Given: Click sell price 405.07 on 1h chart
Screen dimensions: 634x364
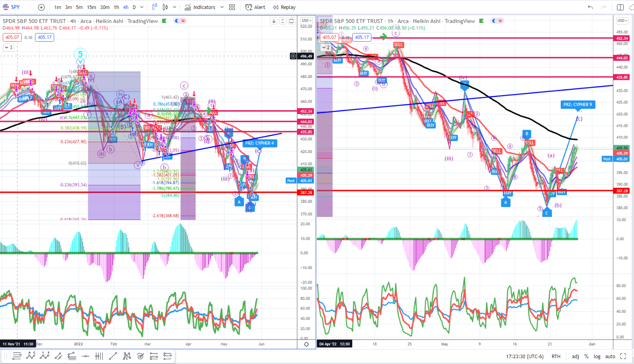Looking at the screenshot, I should click(329, 37).
